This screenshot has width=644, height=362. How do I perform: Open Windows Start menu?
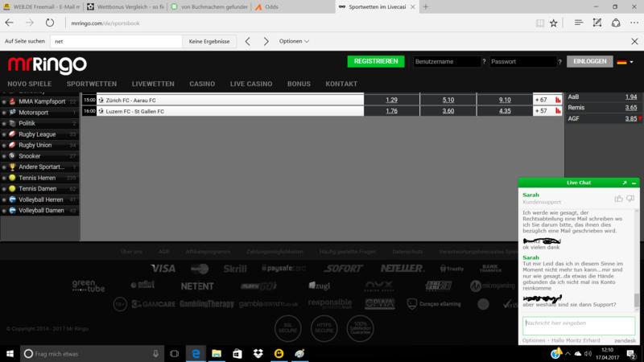point(10,353)
